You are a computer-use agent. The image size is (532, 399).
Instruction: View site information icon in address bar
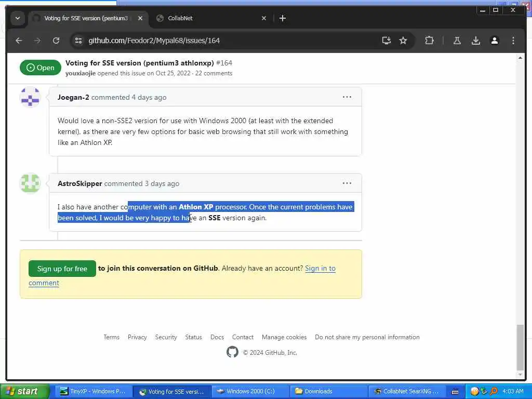pos(78,41)
